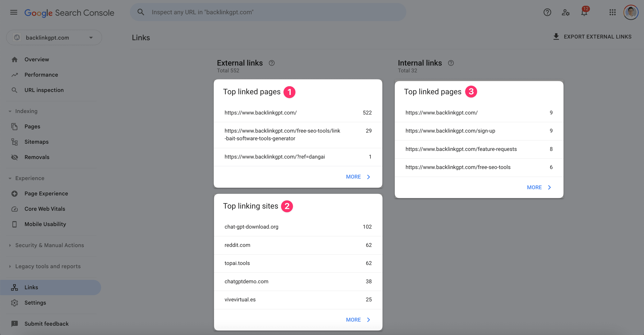The image size is (644, 335).
Task: Open the notifications bell icon
Action: (x=584, y=12)
